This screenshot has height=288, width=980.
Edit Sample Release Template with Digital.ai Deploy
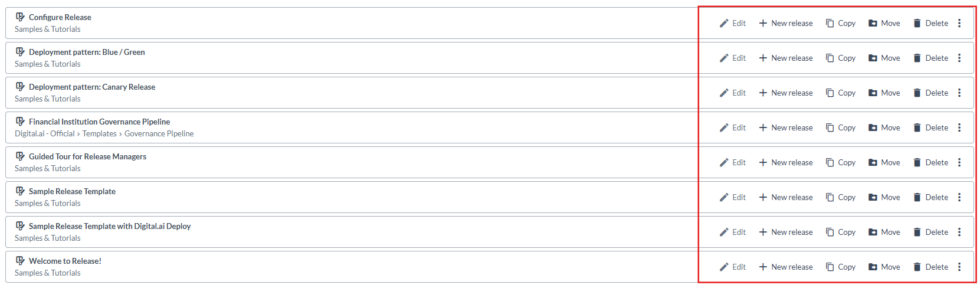733,233
